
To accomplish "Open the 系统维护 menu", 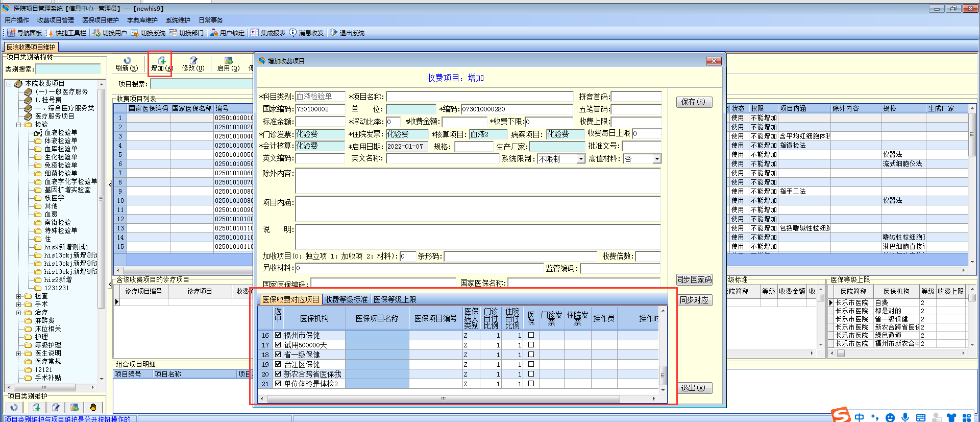I will pyautogui.click(x=178, y=20).
